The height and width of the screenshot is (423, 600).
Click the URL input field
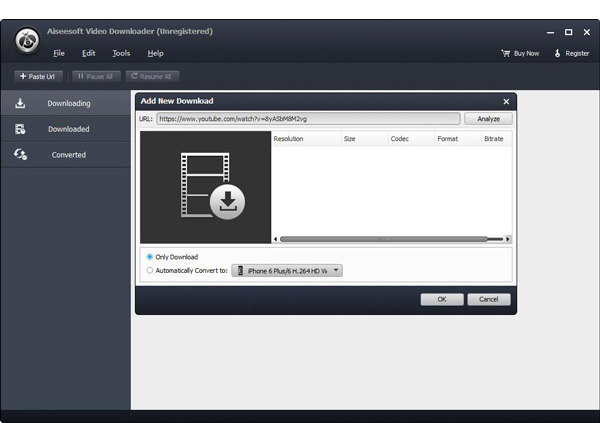coord(308,119)
